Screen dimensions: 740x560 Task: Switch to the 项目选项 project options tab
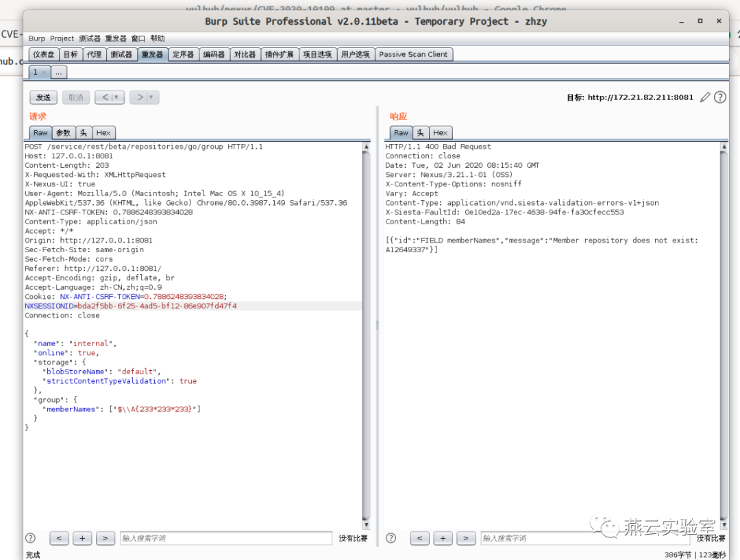click(x=318, y=54)
